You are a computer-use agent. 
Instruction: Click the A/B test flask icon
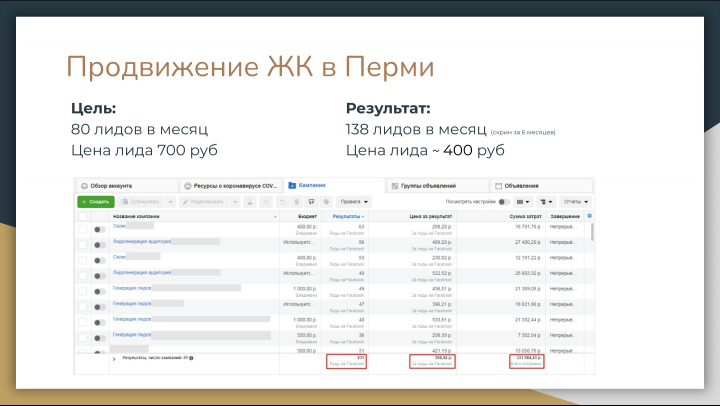pyautogui.click(x=250, y=202)
